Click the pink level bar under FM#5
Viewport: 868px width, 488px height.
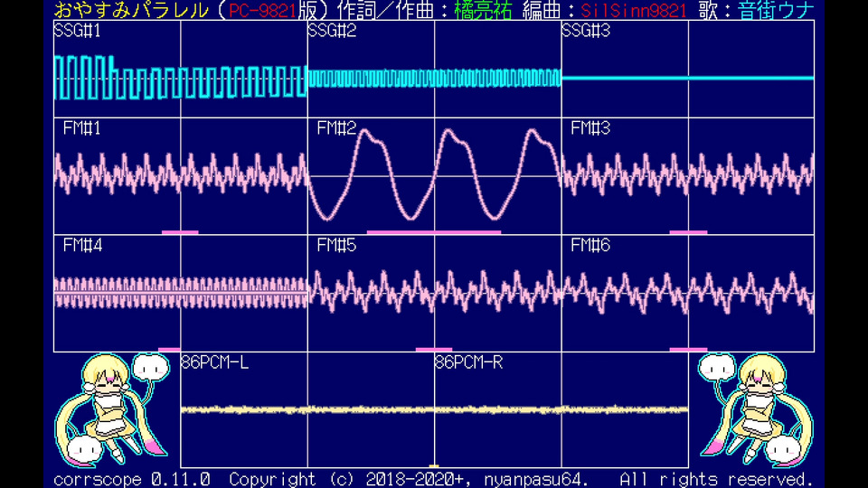pos(434,350)
